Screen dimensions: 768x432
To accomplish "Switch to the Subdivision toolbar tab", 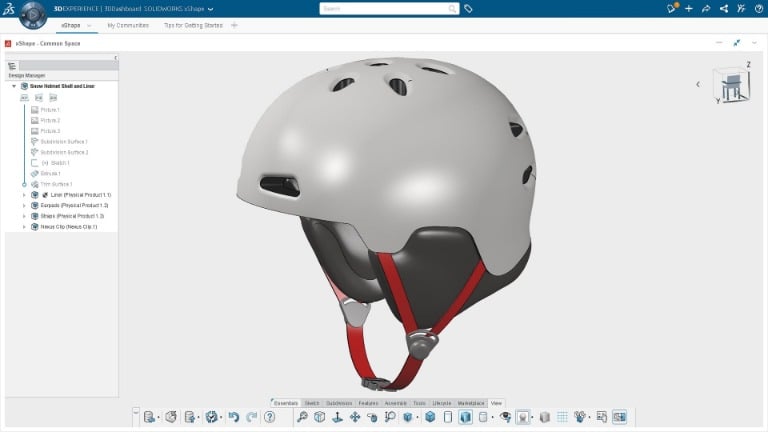I will tap(339, 402).
